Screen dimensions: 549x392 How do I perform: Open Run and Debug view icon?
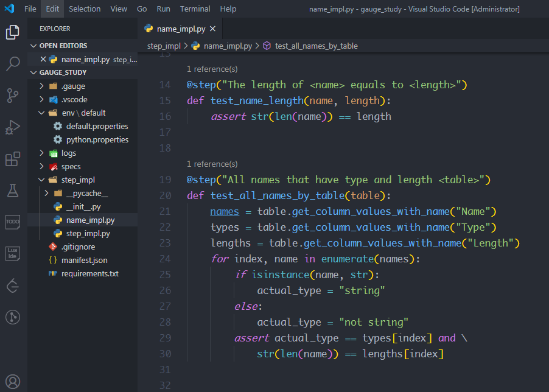tap(13, 127)
